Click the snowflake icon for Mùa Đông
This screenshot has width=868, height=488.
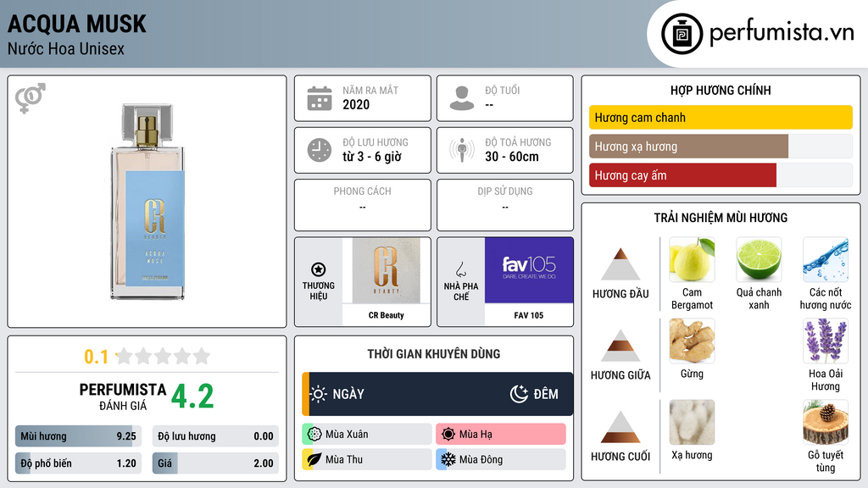tap(448, 459)
